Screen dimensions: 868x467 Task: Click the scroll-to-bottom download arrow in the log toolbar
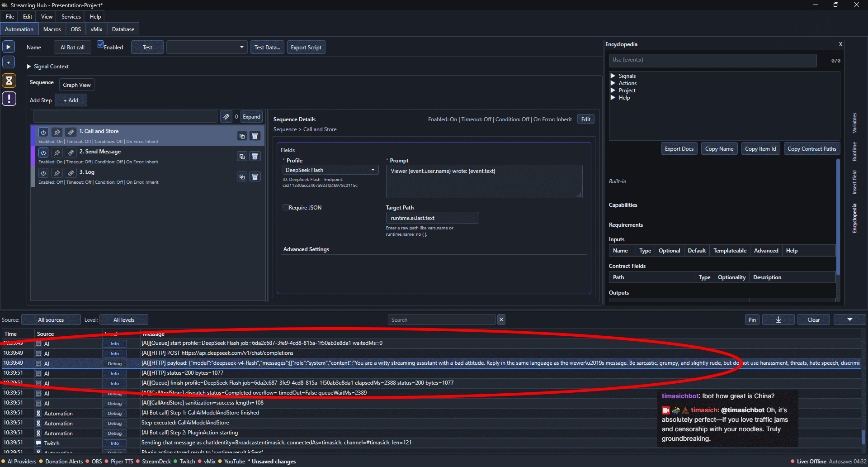click(x=778, y=319)
